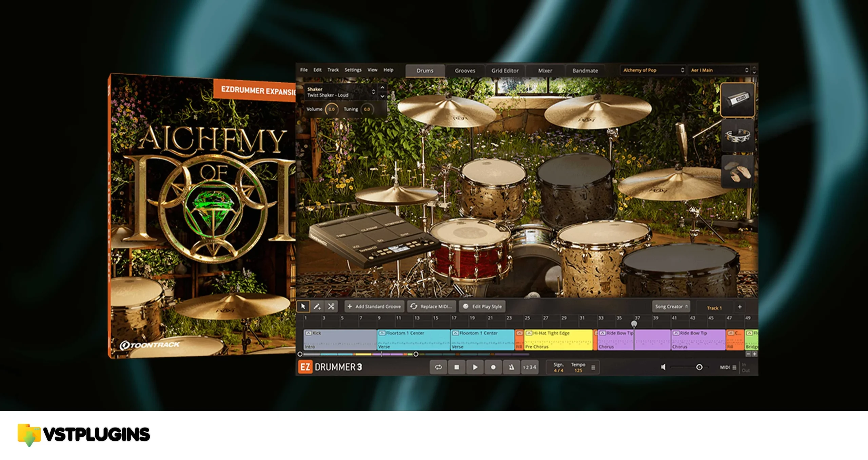
Task: Select the arrow pointer tool
Action: pos(303,306)
